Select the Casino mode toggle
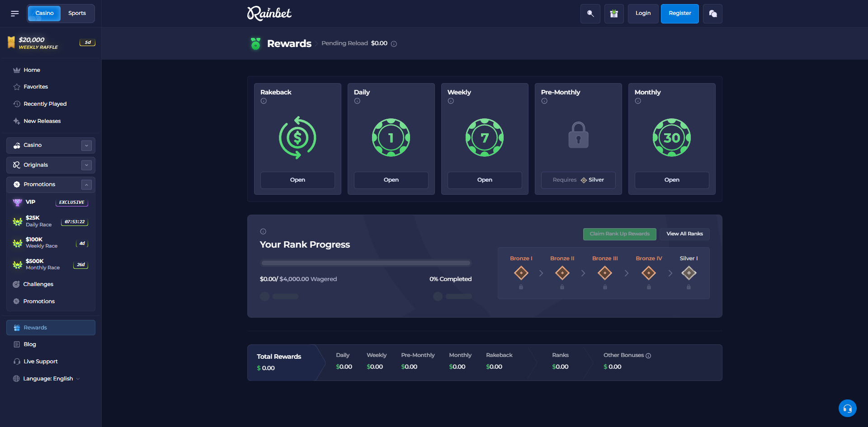Image resolution: width=868 pixels, height=427 pixels. click(x=44, y=13)
